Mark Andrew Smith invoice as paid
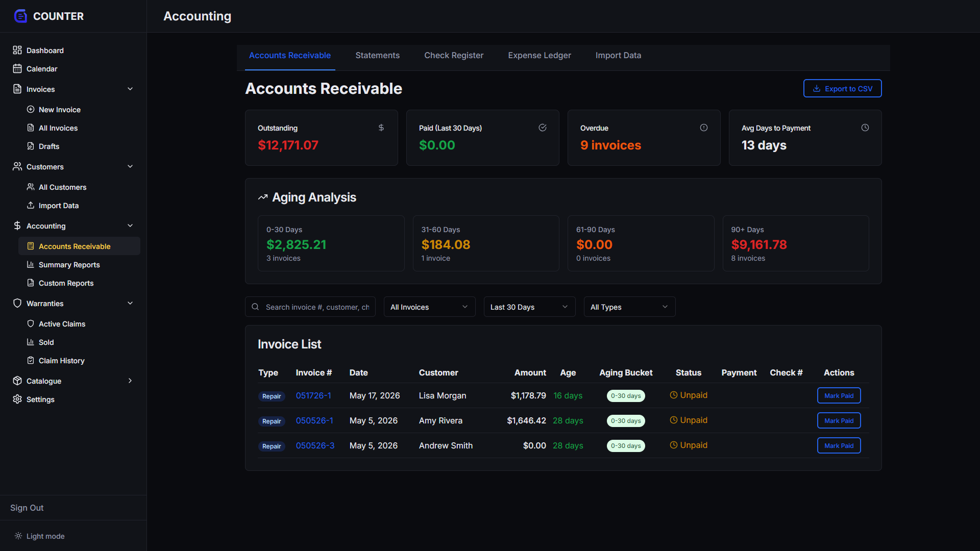The height and width of the screenshot is (551, 980). click(839, 445)
